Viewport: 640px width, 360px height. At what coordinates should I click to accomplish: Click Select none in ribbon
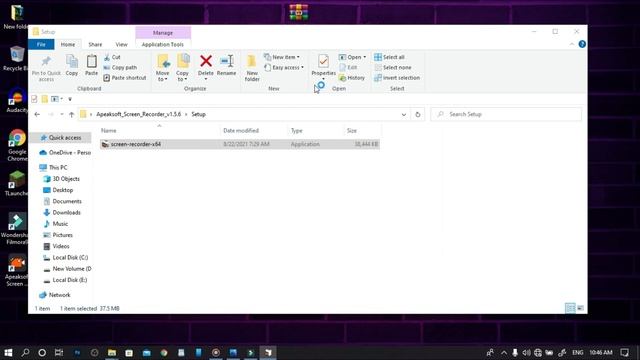pos(393,67)
